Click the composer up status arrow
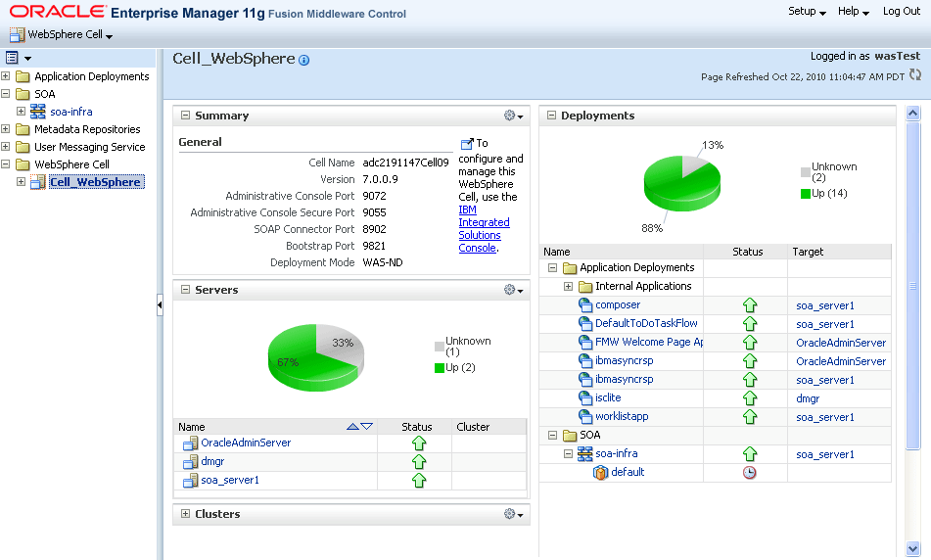Viewport: 931px width, 560px height. click(750, 305)
